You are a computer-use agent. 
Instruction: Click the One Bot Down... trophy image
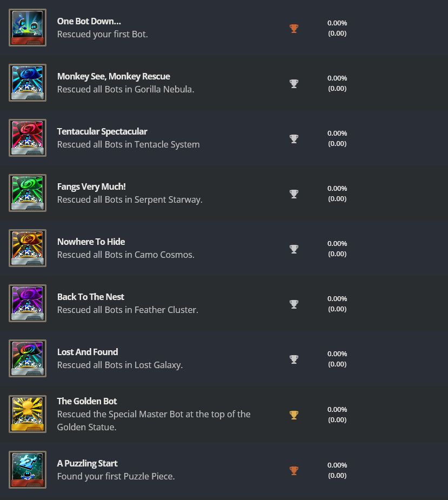point(28,28)
